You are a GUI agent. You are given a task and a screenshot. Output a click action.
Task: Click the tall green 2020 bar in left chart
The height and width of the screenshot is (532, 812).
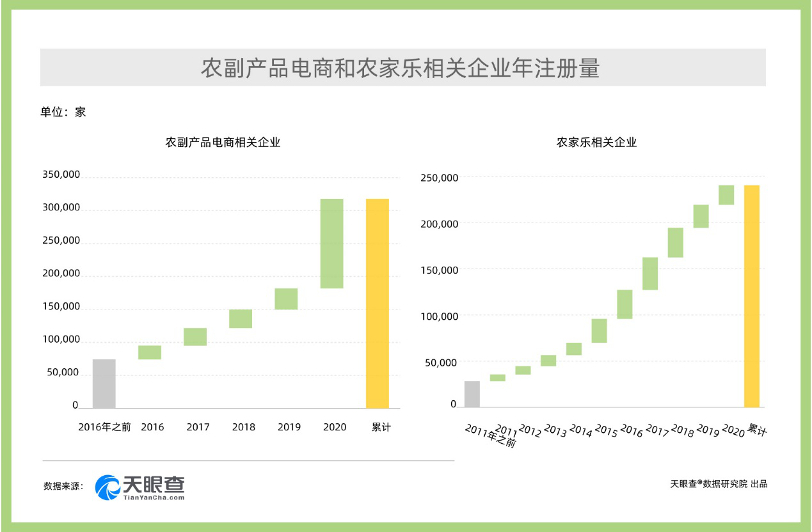[x=331, y=244]
